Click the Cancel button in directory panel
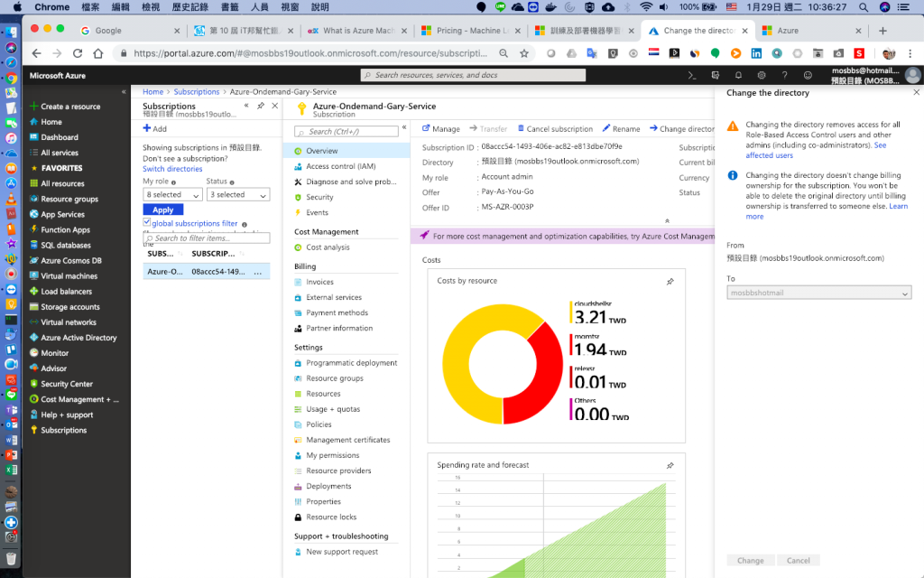The height and width of the screenshot is (578, 924). click(798, 560)
